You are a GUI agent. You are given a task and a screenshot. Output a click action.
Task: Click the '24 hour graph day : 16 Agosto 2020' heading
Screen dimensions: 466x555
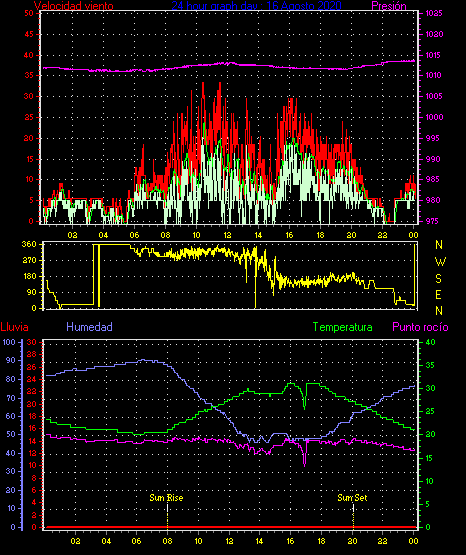(257, 5)
